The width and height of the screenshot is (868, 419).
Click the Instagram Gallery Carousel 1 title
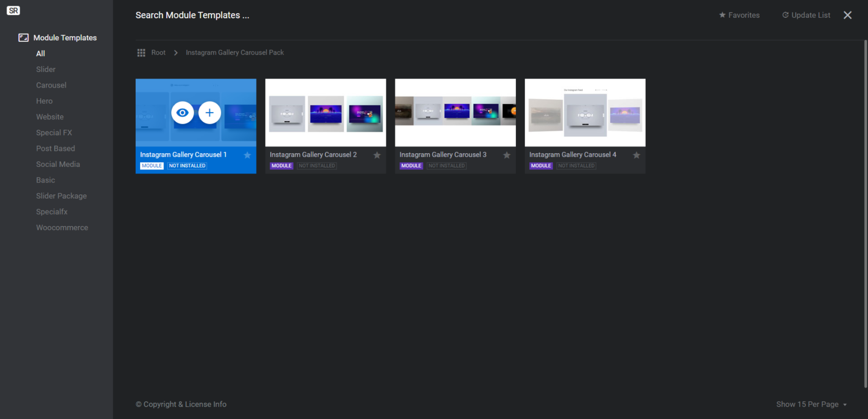184,155
